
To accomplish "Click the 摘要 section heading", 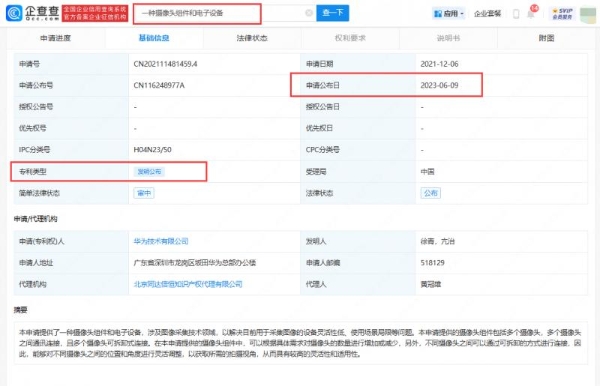I will [20, 310].
